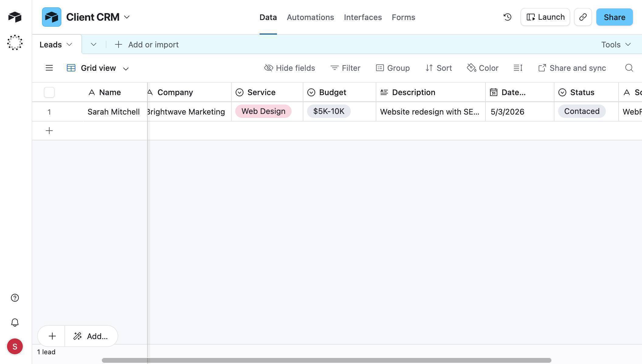Open the notifications bell
The image size is (642, 364).
tap(15, 322)
